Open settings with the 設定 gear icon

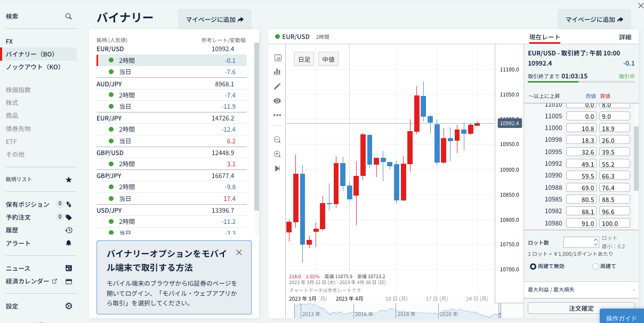[68, 305]
